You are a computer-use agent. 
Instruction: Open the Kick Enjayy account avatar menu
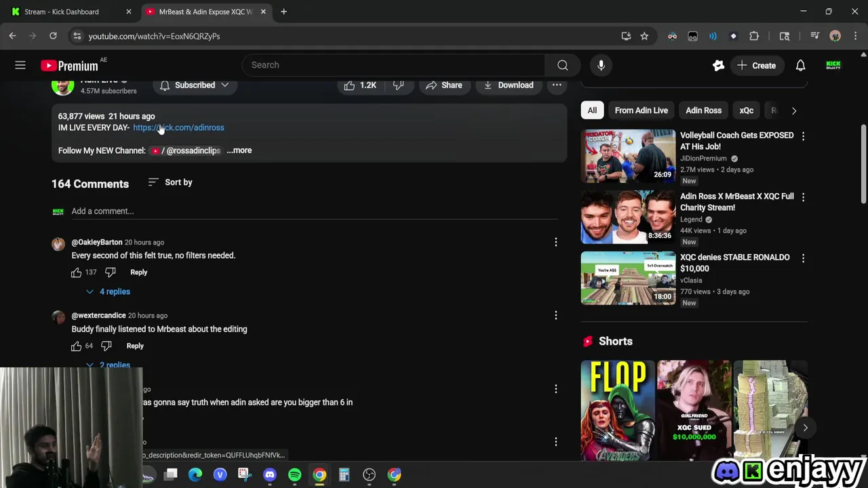coord(833,66)
